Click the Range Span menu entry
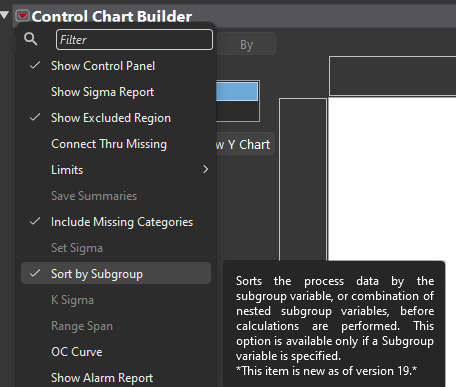 tap(116, 326)
